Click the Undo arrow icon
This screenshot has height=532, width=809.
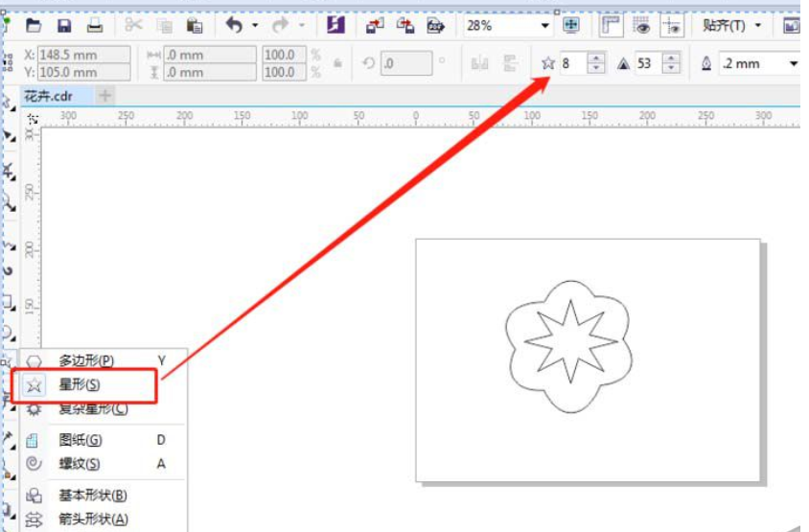coord(234,25)
